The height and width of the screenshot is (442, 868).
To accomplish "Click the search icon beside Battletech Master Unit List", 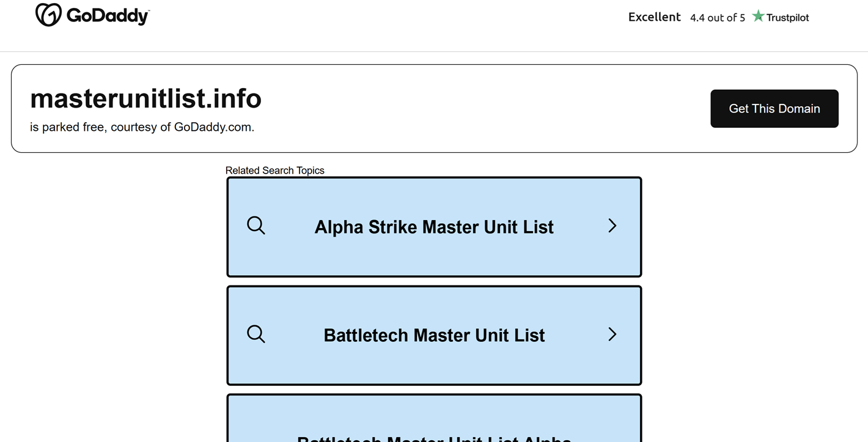I will pyautogui.click(x=256, y=334).
